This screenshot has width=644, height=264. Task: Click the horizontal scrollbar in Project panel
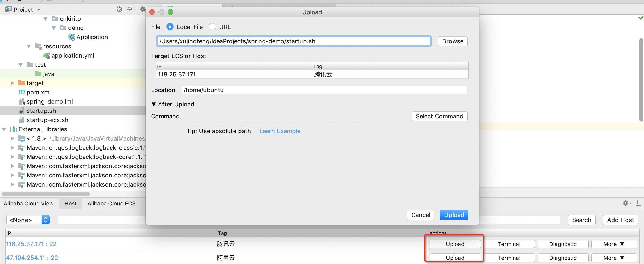(x=46, y=194)
